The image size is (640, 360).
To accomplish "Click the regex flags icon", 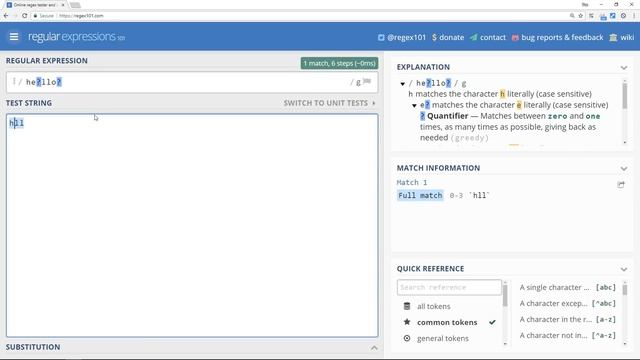I will [367, 82].
